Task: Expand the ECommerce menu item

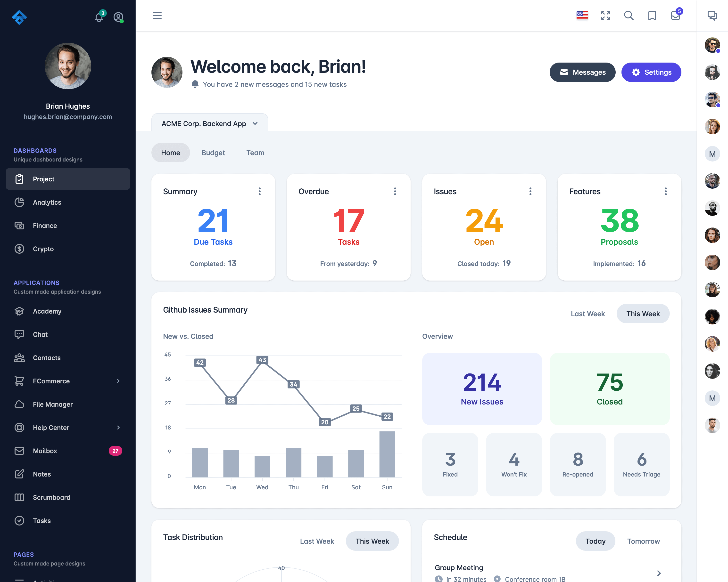Action: (67, 381)
